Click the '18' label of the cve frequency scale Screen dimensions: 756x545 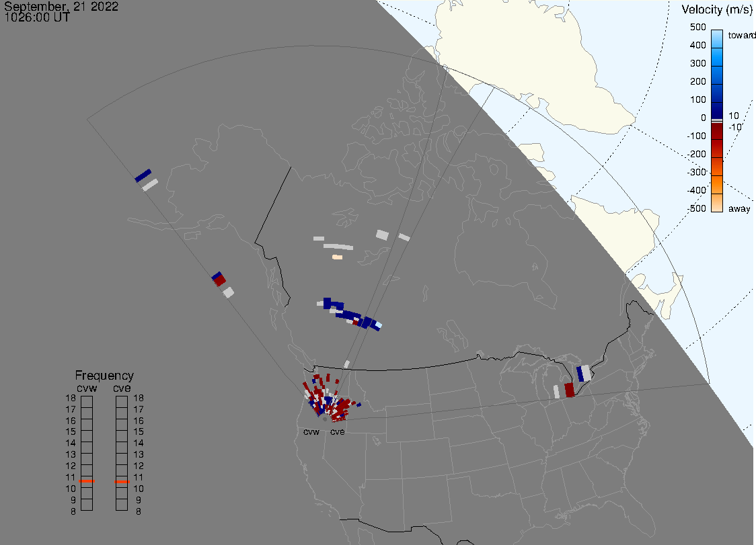(x=139, y=398)
